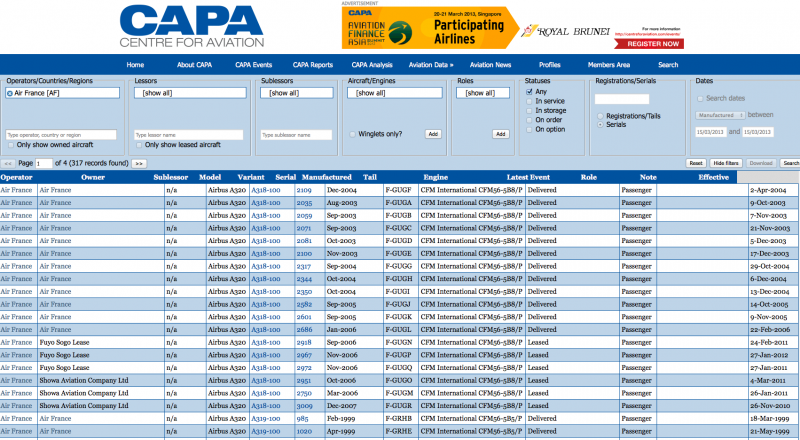This screenshot has width=800, height=440.
Task: Click the second date field after 'and'
Action: (x=758, y=132)
